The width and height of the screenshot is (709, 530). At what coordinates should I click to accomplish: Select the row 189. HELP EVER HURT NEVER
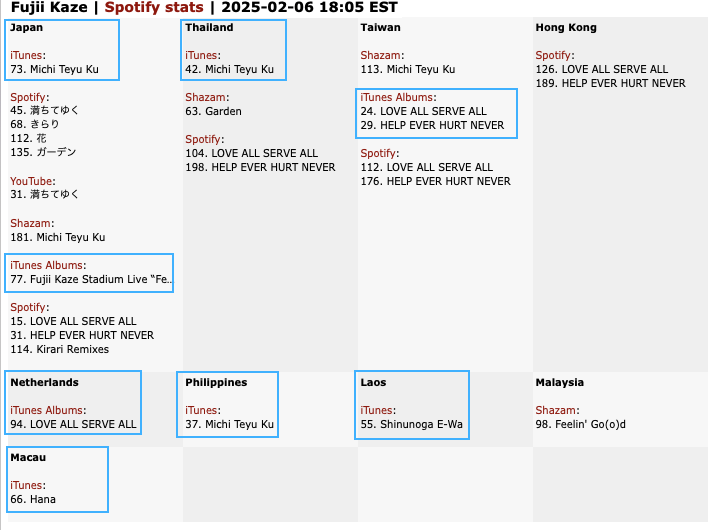tap(611, 83)
